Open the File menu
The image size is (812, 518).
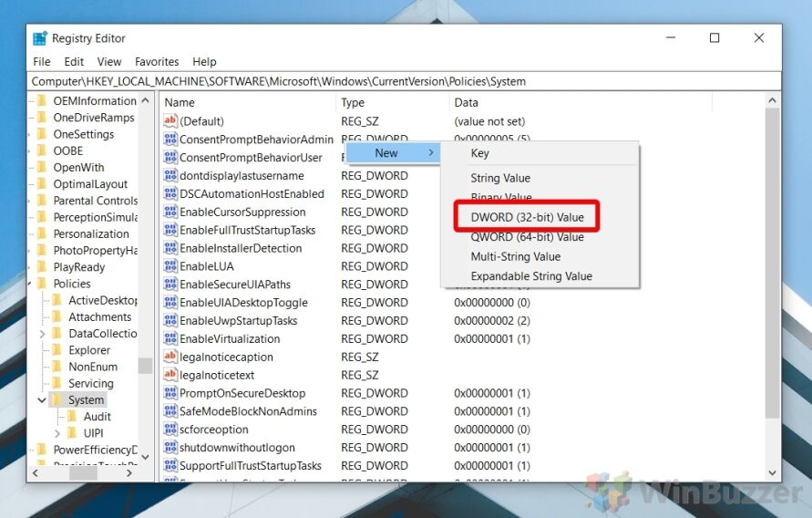(x=42, y=62)
